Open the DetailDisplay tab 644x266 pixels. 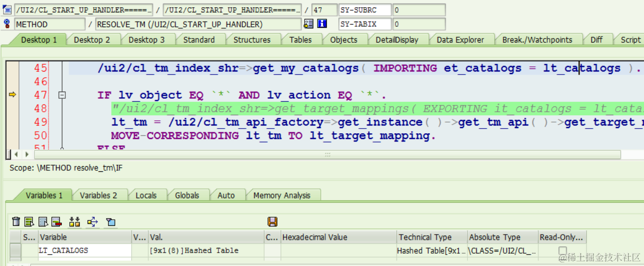tap(397, 40)
